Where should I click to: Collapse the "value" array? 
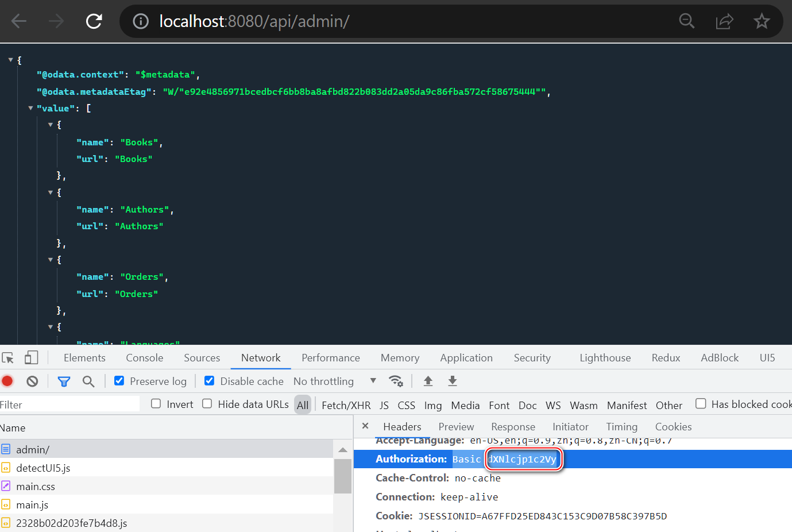30,108
